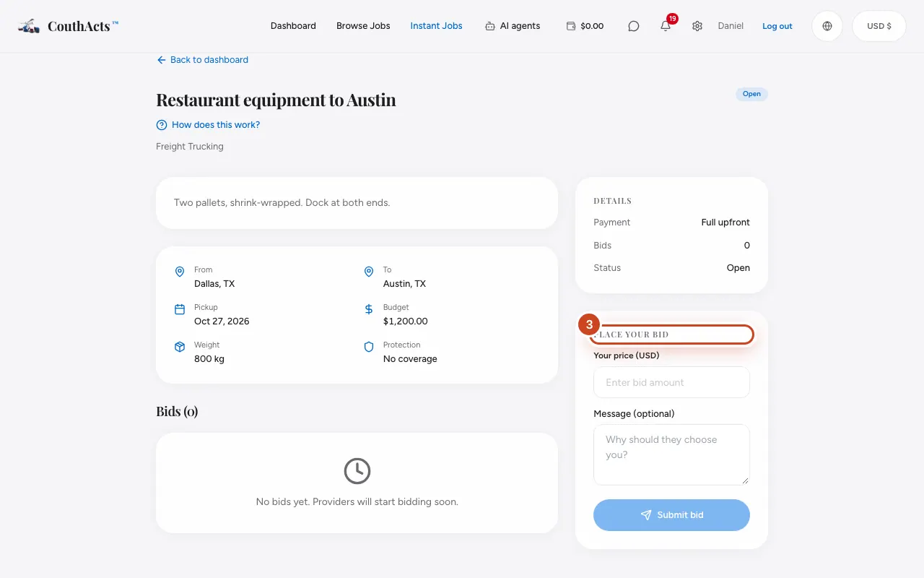Screen dimensions: 924x578
Task: Click the Protection shield icon
Action: [369, 347]
